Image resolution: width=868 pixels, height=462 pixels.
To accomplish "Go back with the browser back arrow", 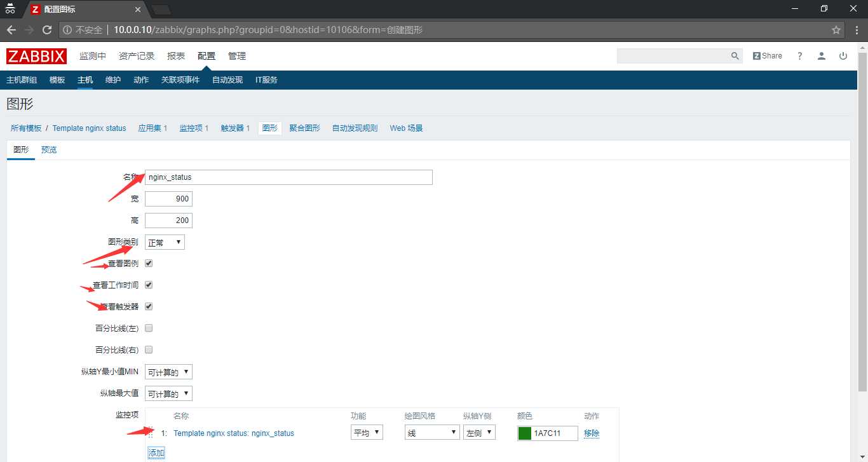I will tap(11, 30).
